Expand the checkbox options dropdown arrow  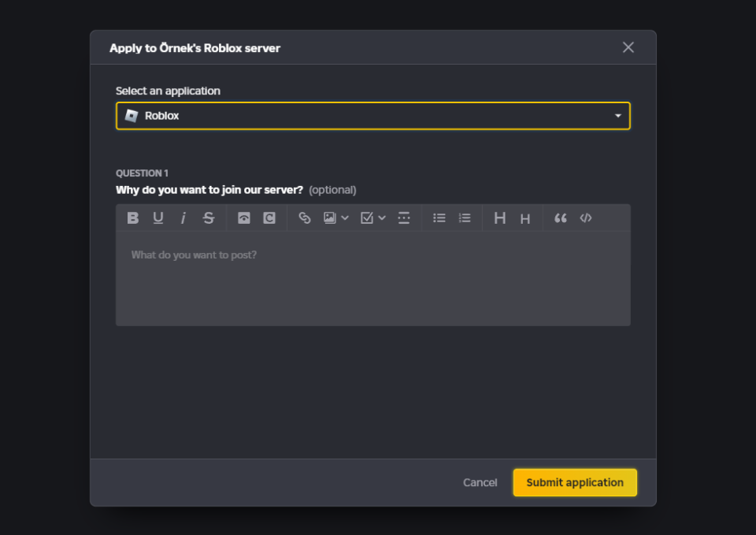(382, 218)
